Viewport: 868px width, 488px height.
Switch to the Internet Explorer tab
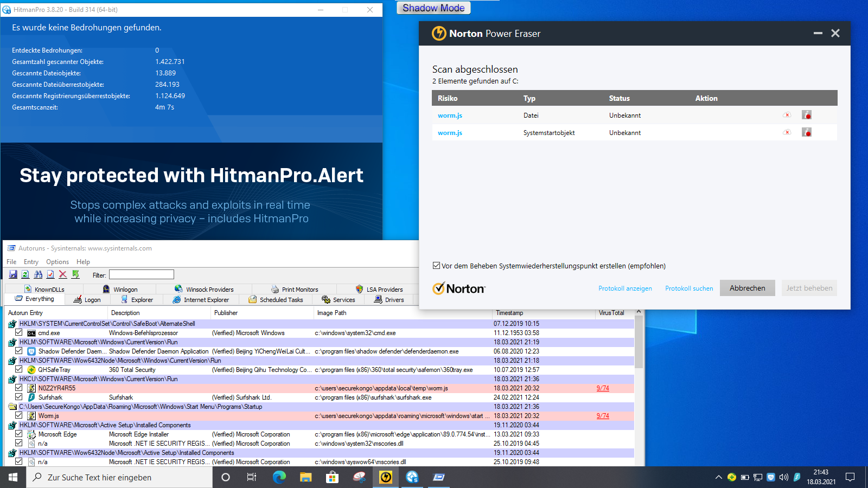click(x=201, y=300)
